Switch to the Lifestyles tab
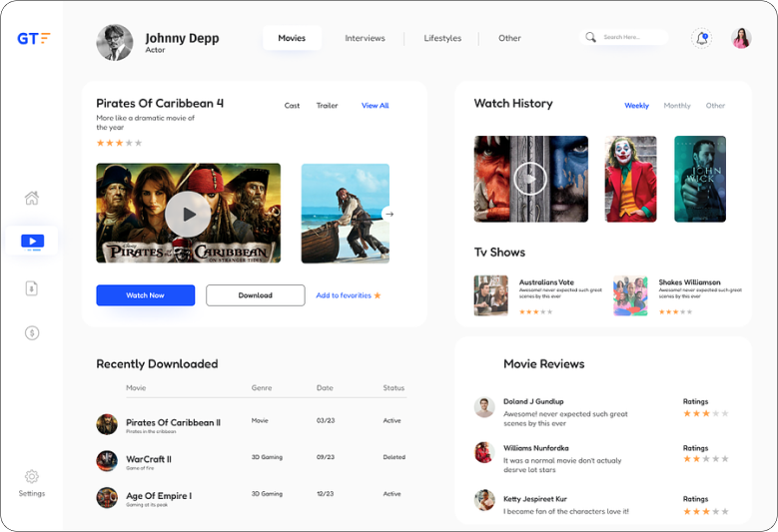Screen dimensions: 778x532 442,38
